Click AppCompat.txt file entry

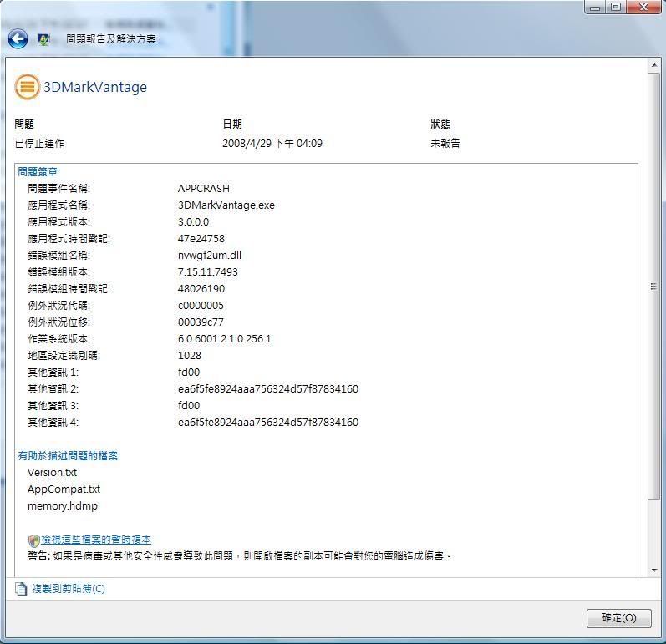[x=64, y=489]
